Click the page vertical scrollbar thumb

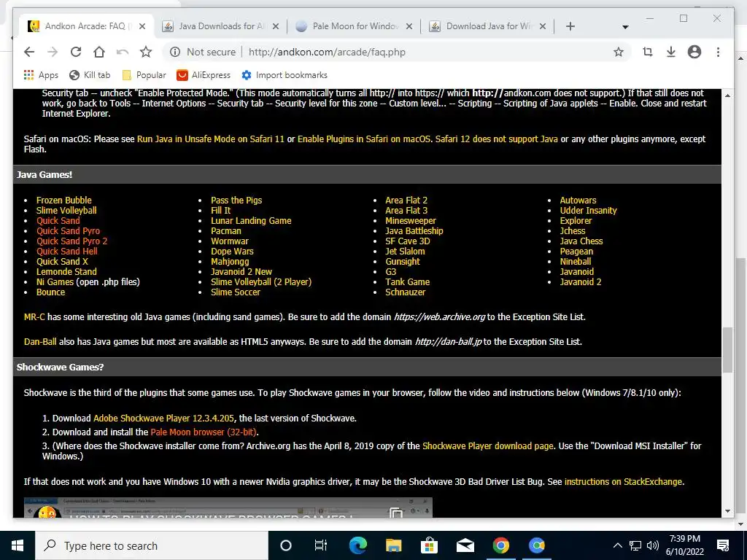(727, 350)
